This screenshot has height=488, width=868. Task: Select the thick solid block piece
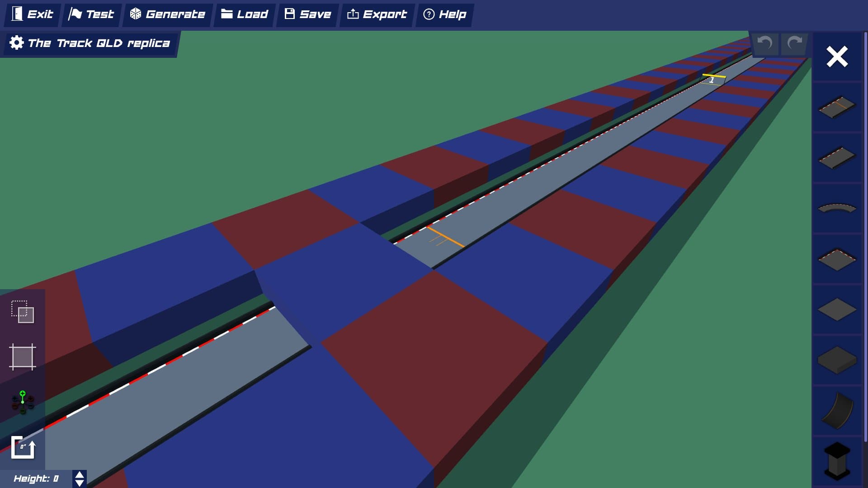[837, 360]
